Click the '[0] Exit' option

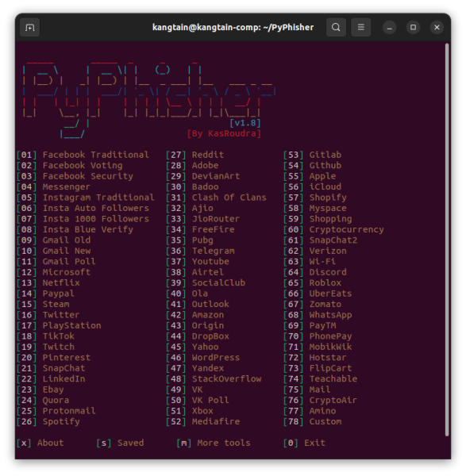304,443
